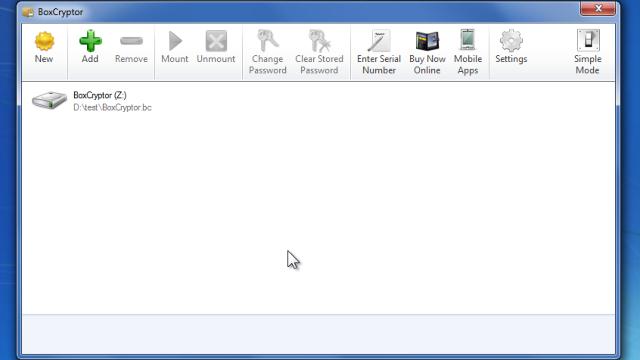Open Enter Serial Number dialog
Image resolution: width=640 pixels, height=360 pixels.
click(x=379, y=52)
